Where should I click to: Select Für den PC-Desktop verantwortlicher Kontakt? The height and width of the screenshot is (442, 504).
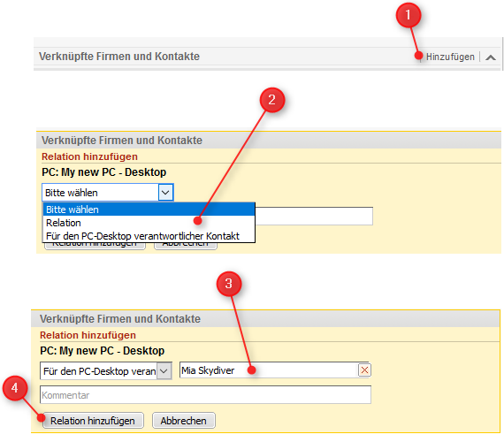coord(149,236)
